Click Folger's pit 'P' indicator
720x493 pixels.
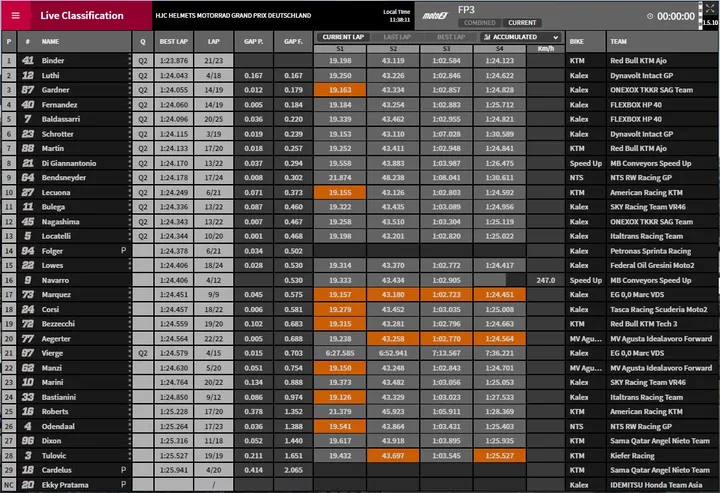coord(123,251)
